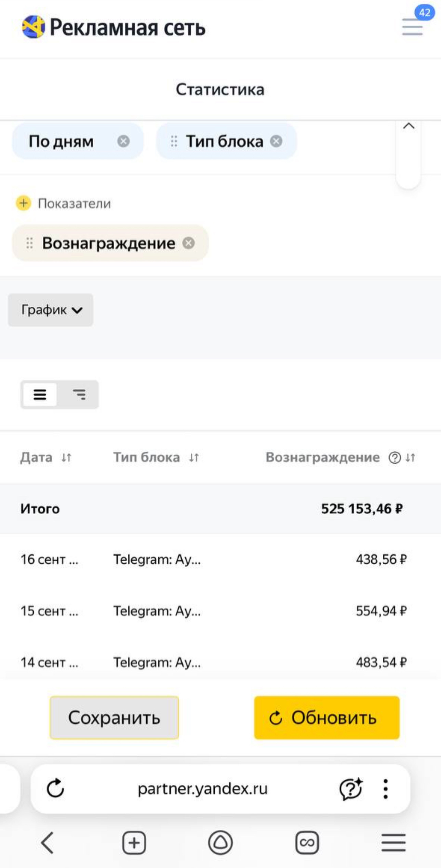Viewport: 441px width, 868px height.
Task: Sort table by 'Вознаграждение' column arrows
Action: pyautogui.click(x=411, y=457)
